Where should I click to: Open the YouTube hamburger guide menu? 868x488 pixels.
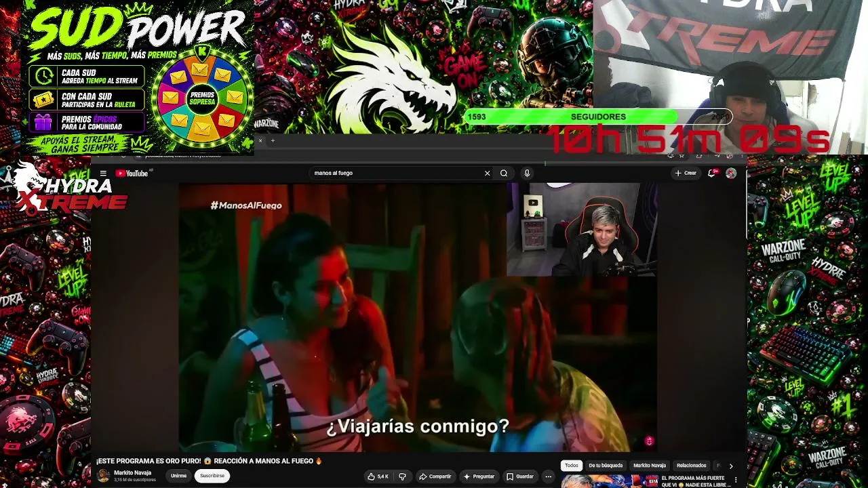103,174
